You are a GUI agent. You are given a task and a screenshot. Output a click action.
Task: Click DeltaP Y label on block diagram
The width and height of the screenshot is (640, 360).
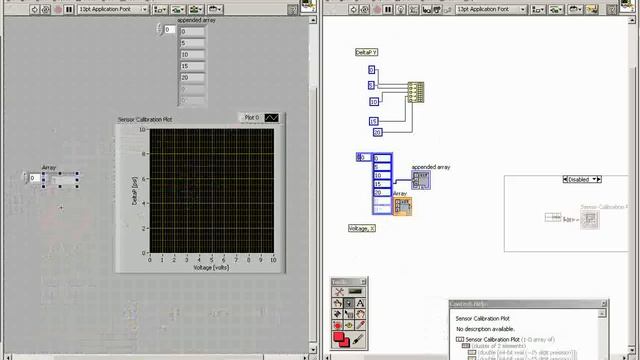pos(367,52)
